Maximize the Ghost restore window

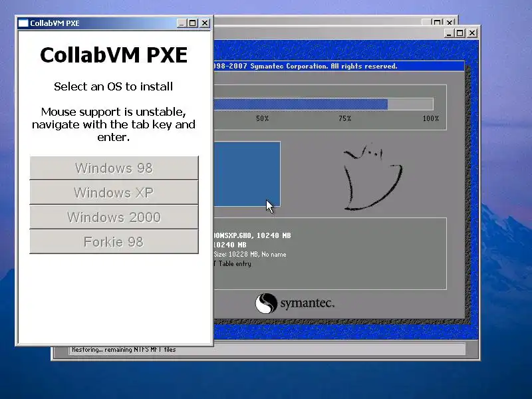coord(460,33)
